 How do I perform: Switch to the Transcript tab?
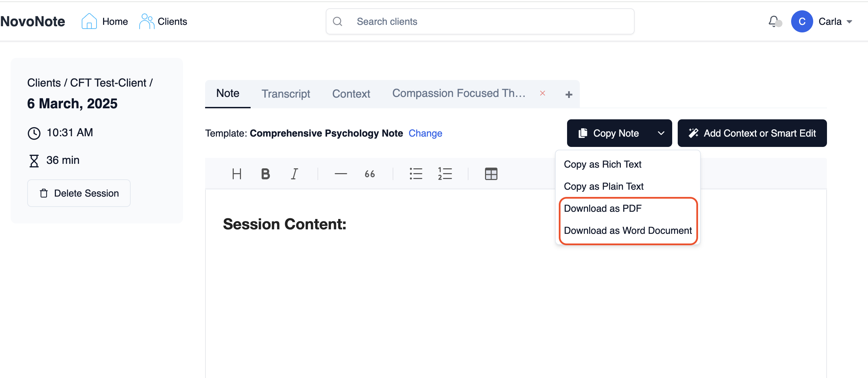286,93
